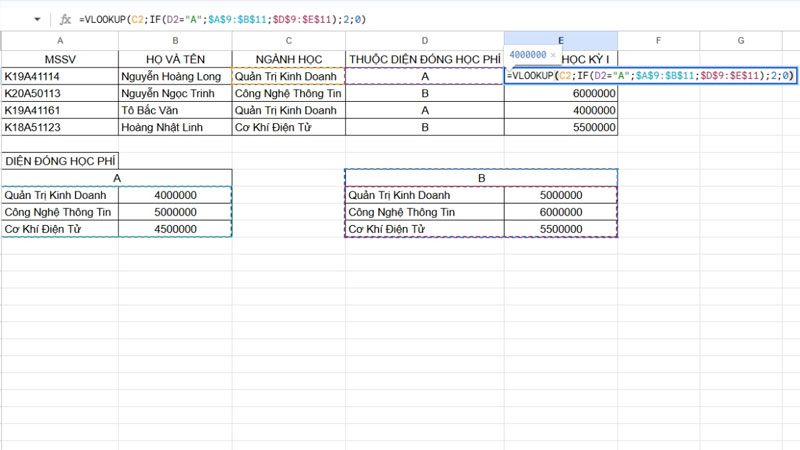Select 6000000 in table B
Screen dimensions: 800x450
coord(561,212)
